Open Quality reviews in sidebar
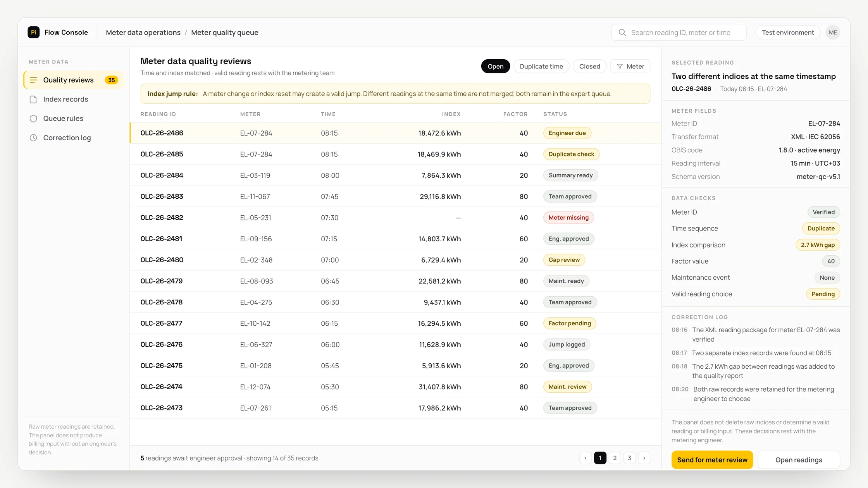 point(74,80)
